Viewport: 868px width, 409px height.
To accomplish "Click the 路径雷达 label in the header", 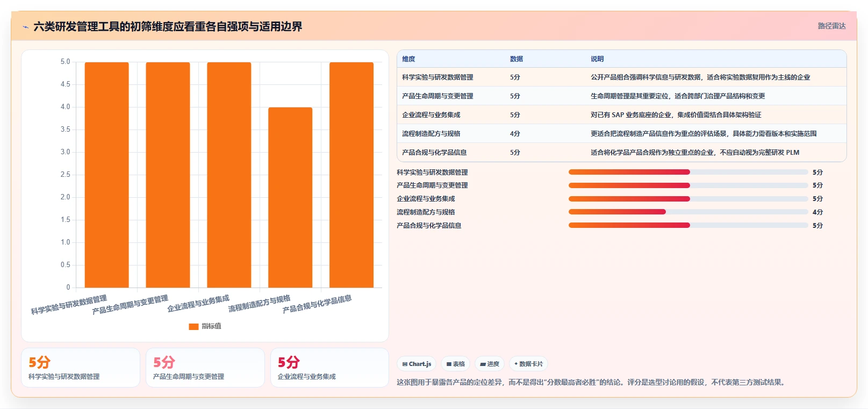I will click(831, 26).
